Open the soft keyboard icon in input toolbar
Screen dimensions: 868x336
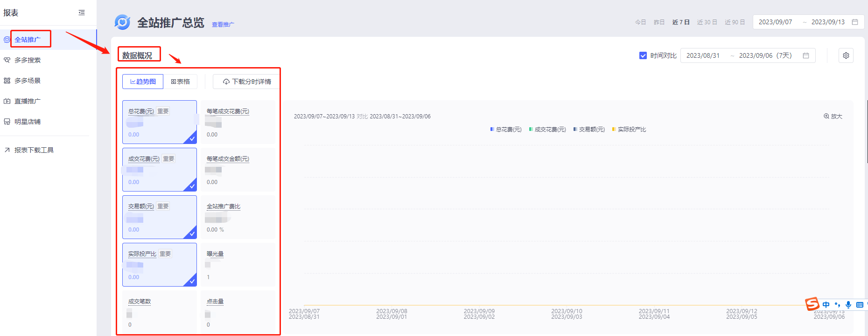coord(860,305)
